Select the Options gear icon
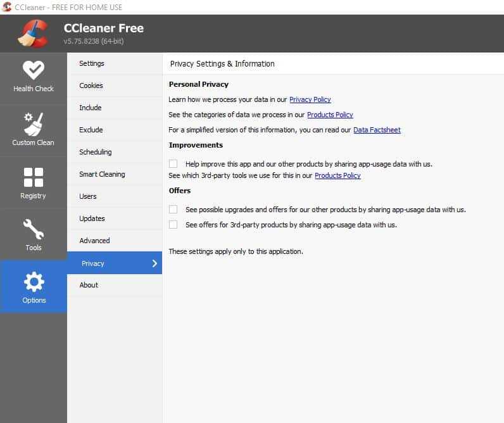 point(34,282)
